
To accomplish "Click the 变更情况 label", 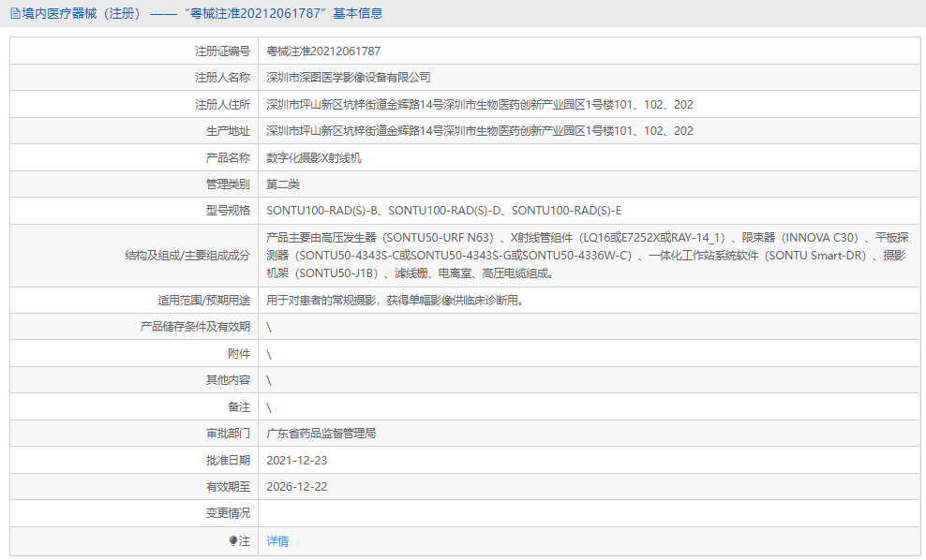I will 228,513.
